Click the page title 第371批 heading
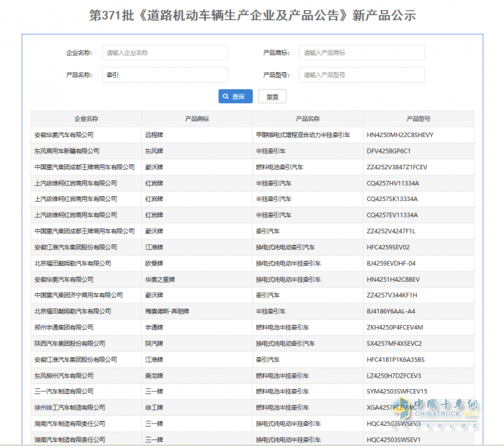The height and width of the screenshot is (446, 504). pos(252,15)
